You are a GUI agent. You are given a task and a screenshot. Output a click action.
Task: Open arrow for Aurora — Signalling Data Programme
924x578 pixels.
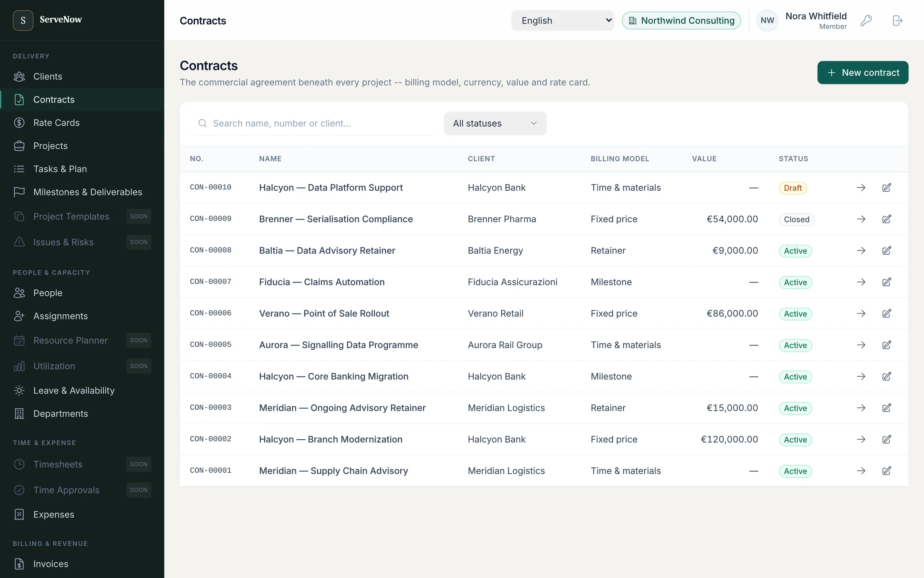tap(861, 345)
